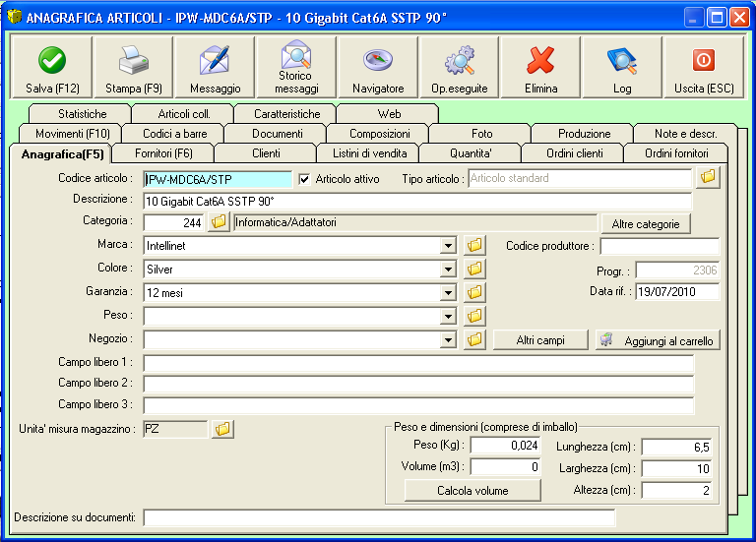Switch to the Quantita' tab

(x=471, y=153)
